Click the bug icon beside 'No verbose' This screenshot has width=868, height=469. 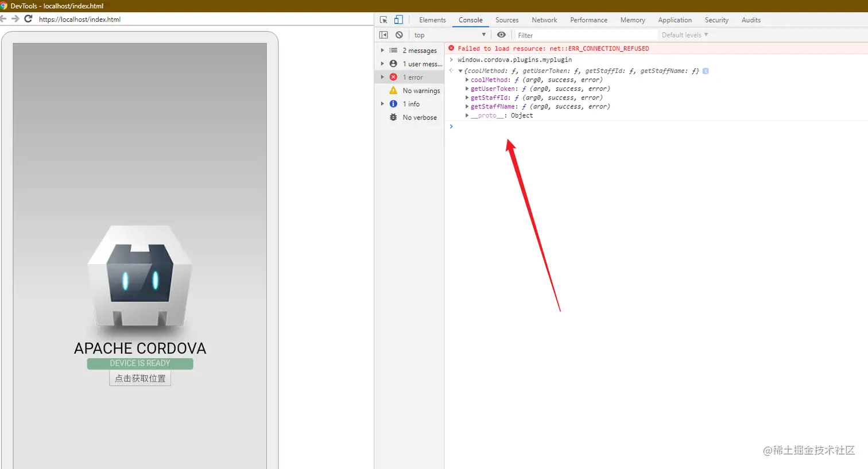[x=393, y=117]
